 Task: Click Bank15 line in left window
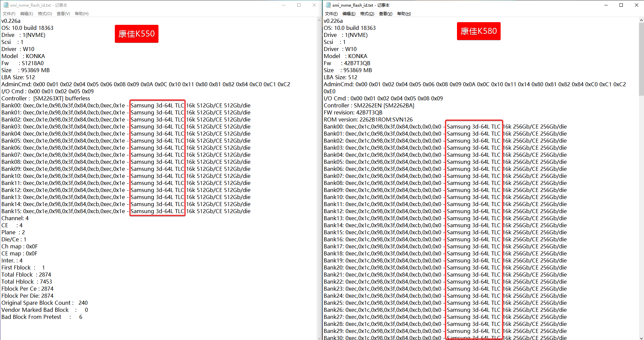[x=126, y=211]
